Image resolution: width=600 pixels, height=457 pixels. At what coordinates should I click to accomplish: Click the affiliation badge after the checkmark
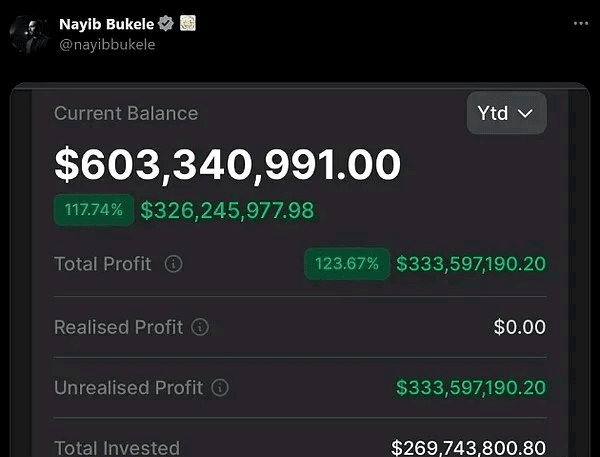point(187,24)
